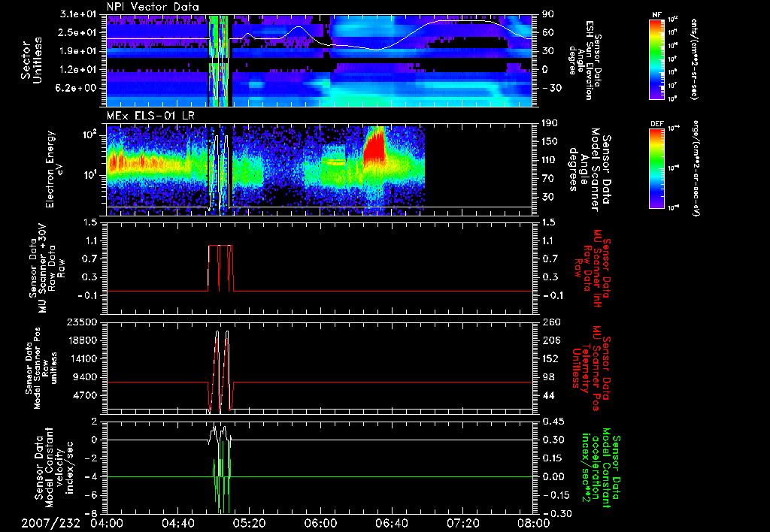The width and height of the screenshot is (770, 532).
Task: Click the 23500 scanner position tick
Action: tap(83, 322)
